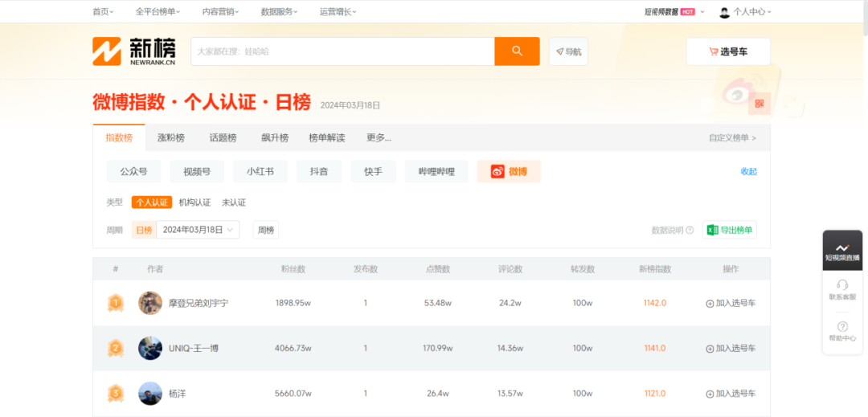
Task: Click 点赞数 column header
Action: (x=438, y=269)
